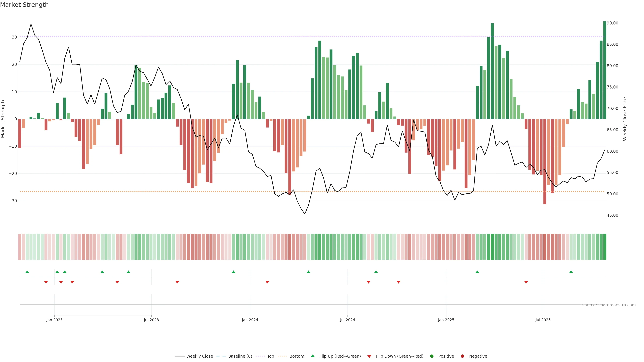Click the Negative red circle legend icon
The image size is (644, 362).
[462, 356]
